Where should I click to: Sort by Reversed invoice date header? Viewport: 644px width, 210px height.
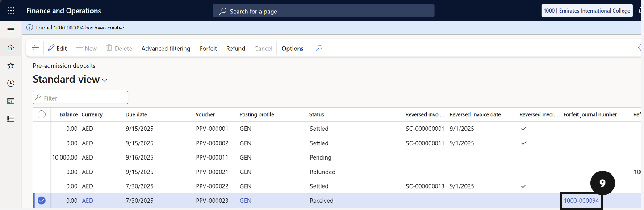[x=475, y=114]
